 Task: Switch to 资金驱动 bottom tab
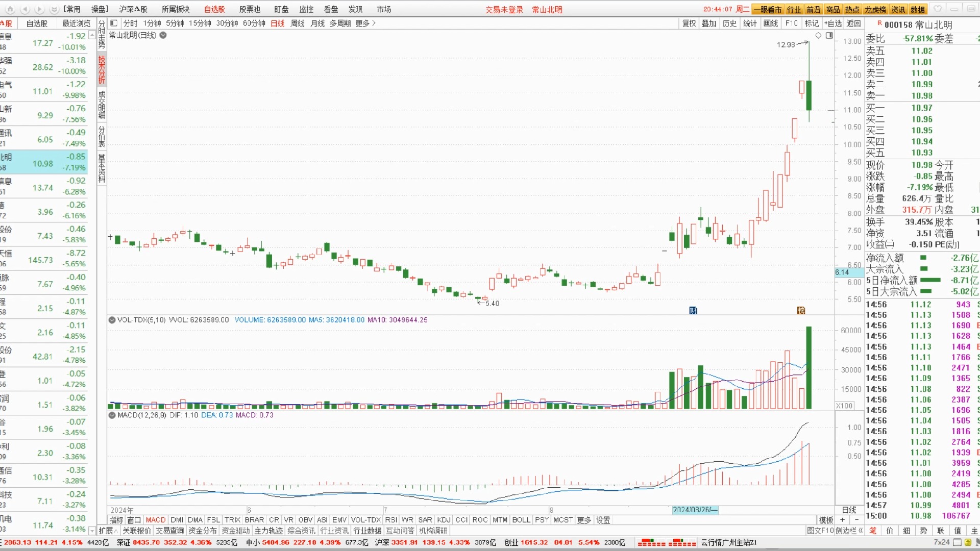click(235, 531)
